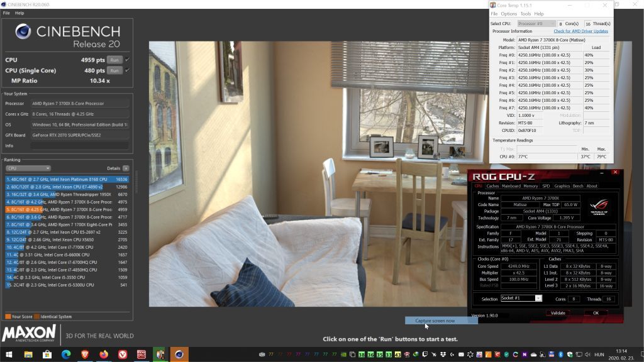Click Core Temp tray reading 43
The height and width of the screenshot is (362, 644).
[x=397, y=354]
